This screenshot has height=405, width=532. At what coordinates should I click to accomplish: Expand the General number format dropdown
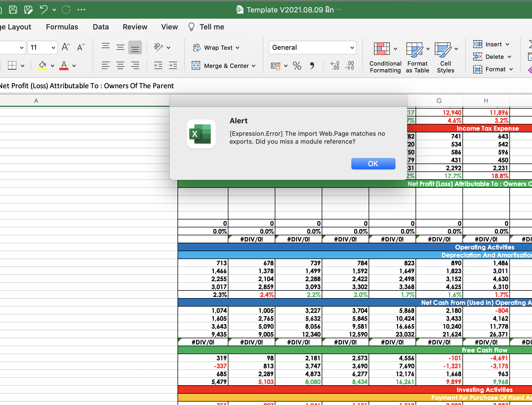pos(352,48)
